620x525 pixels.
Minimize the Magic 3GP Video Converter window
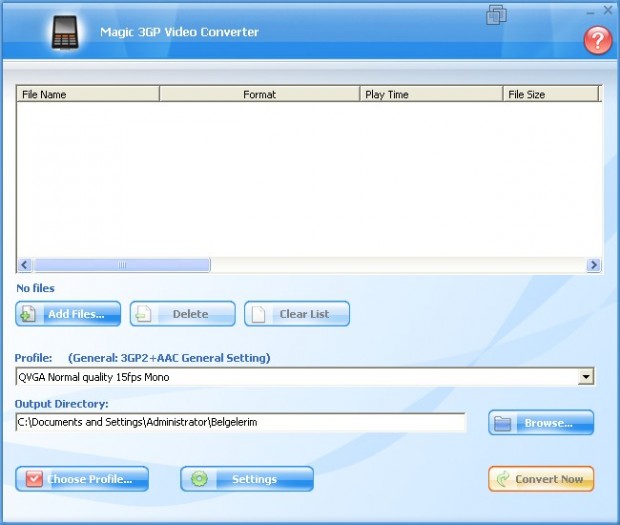click(x=590, y=12)
